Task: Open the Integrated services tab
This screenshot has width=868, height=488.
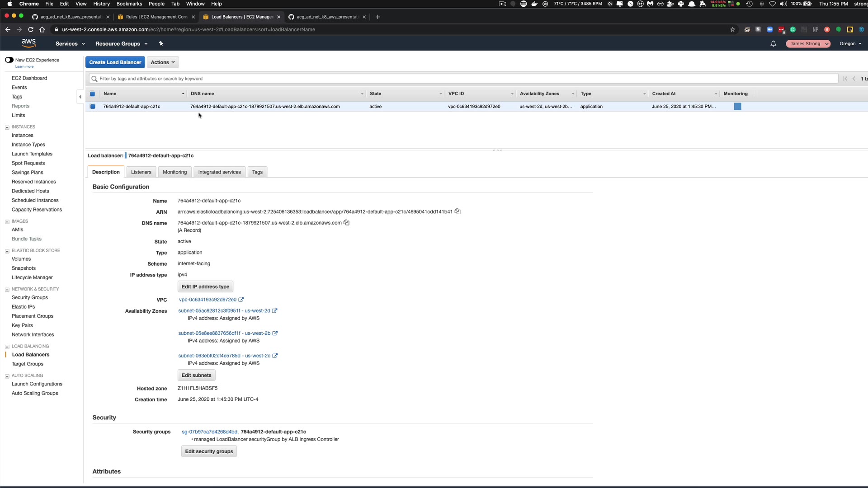Action: point(219,172)
